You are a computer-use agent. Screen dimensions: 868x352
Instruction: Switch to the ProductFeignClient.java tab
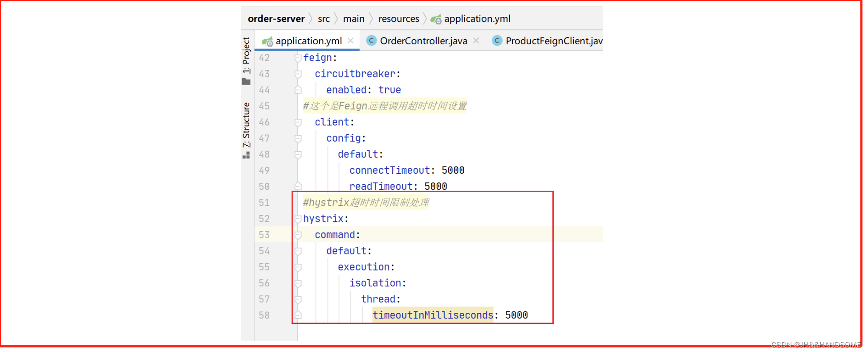click(x=548, y=41)
